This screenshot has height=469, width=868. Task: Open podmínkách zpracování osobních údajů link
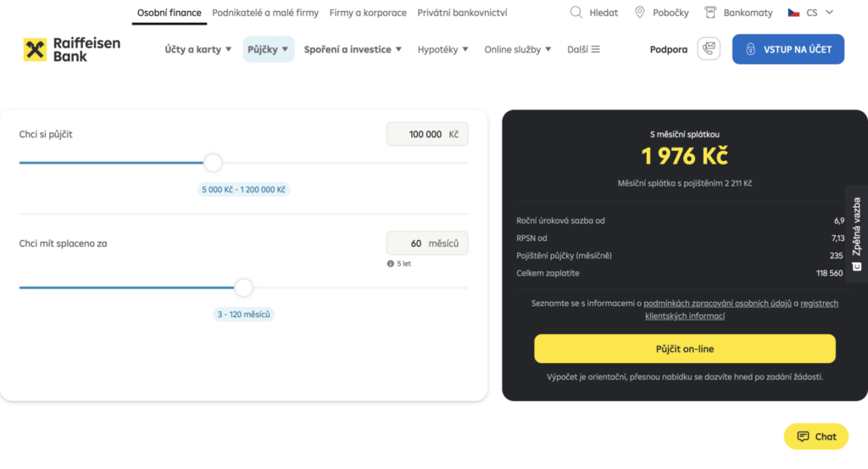coord(717,303)
